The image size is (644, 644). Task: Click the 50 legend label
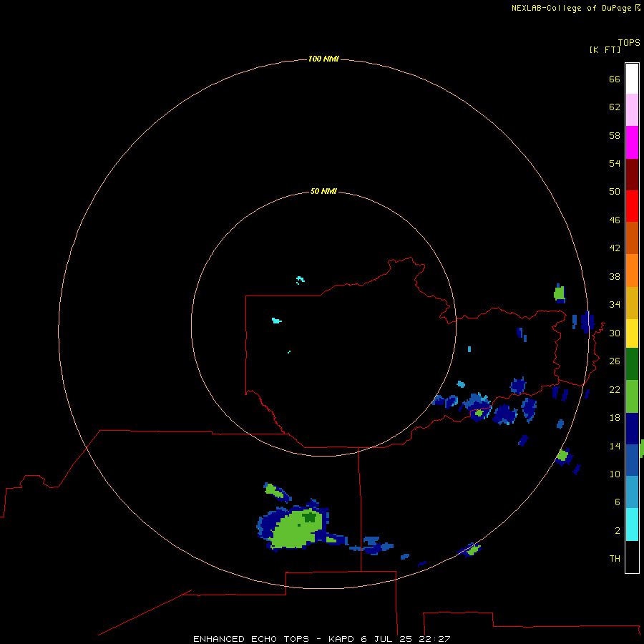[615, 191]
